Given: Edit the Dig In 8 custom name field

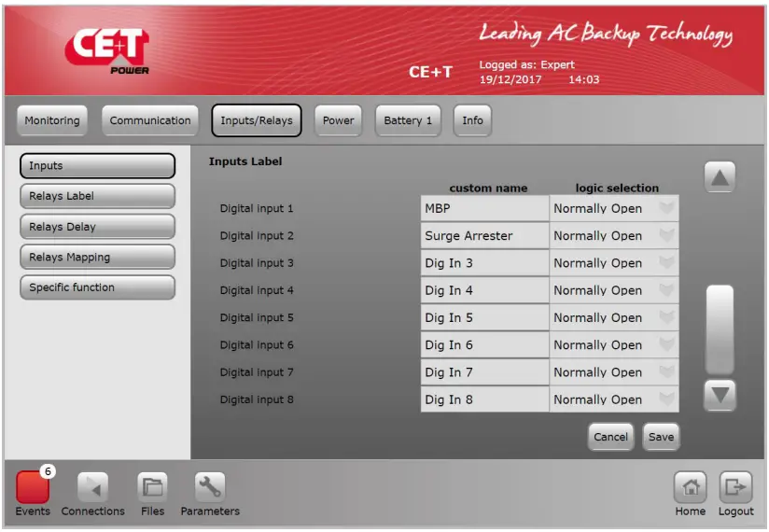Looking at the screenshot, I should click(484, 399).
